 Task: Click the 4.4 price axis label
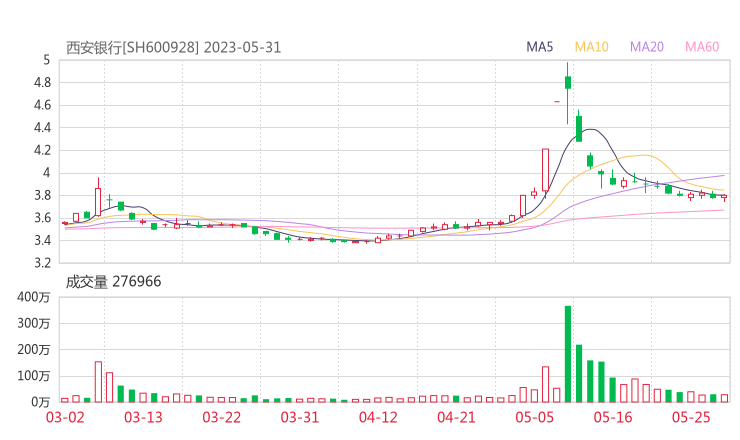[42, 128]
